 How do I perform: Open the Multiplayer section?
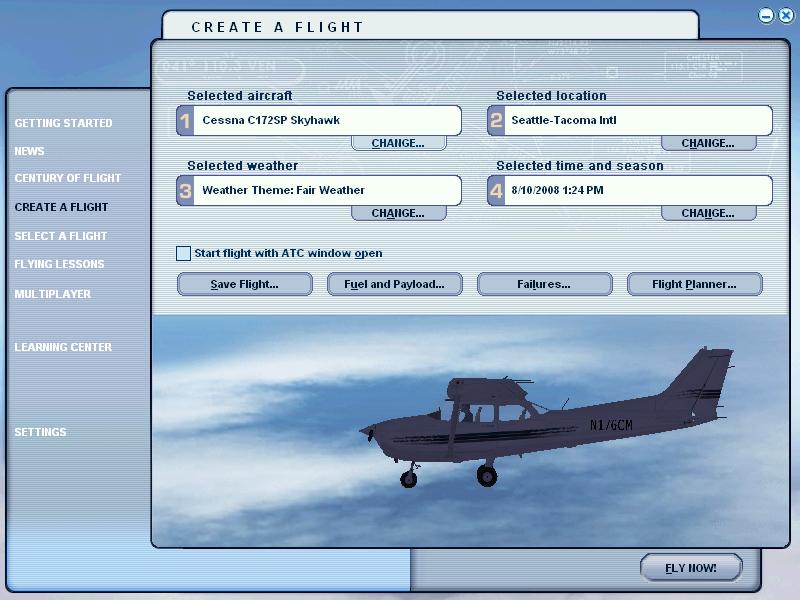click(x=53, y=294)
